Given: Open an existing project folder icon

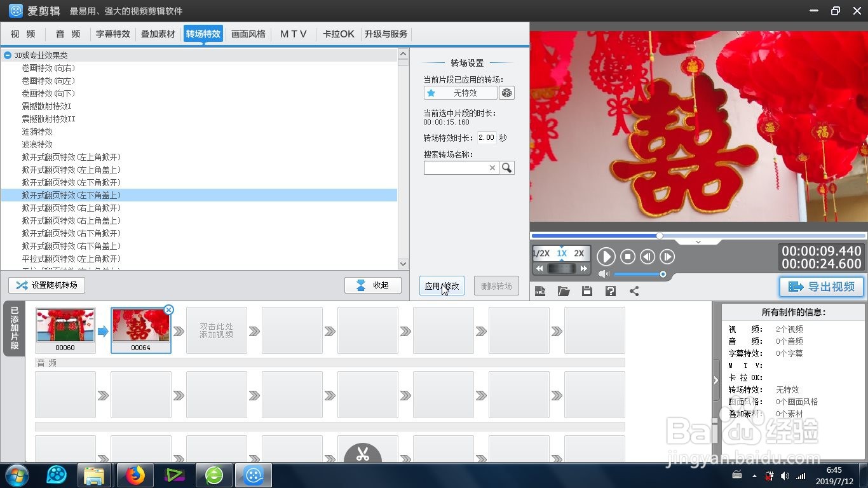Looking at the screenshot, I should point(564,291).
